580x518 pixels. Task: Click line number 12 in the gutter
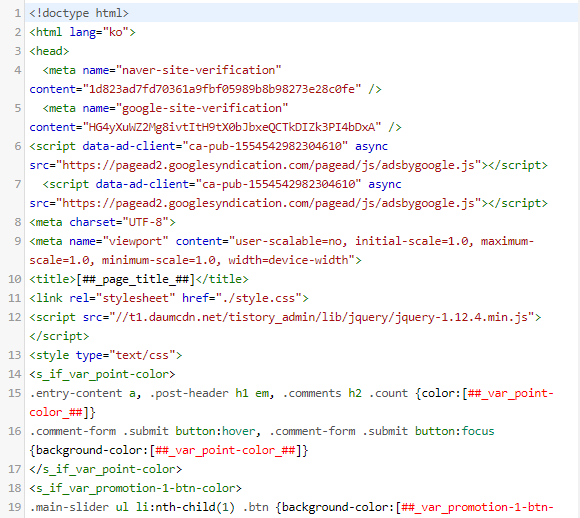tap(15, 317)
